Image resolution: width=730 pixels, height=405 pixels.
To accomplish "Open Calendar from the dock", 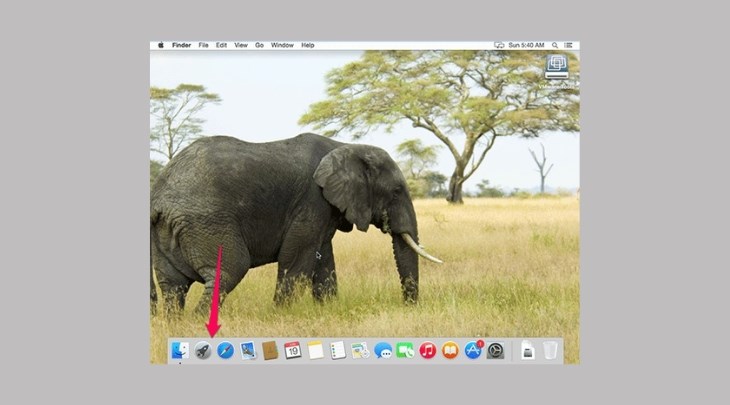I will coord(292,351).
